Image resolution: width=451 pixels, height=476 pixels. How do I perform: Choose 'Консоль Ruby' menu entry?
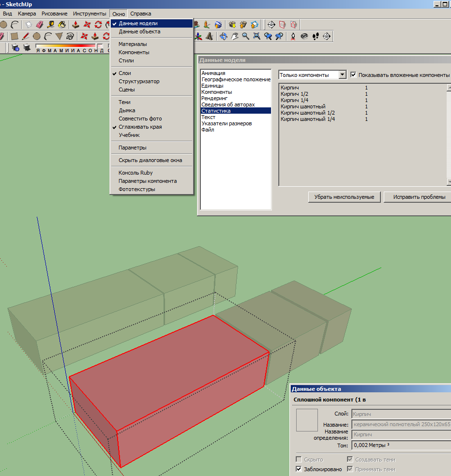[135, 173]
